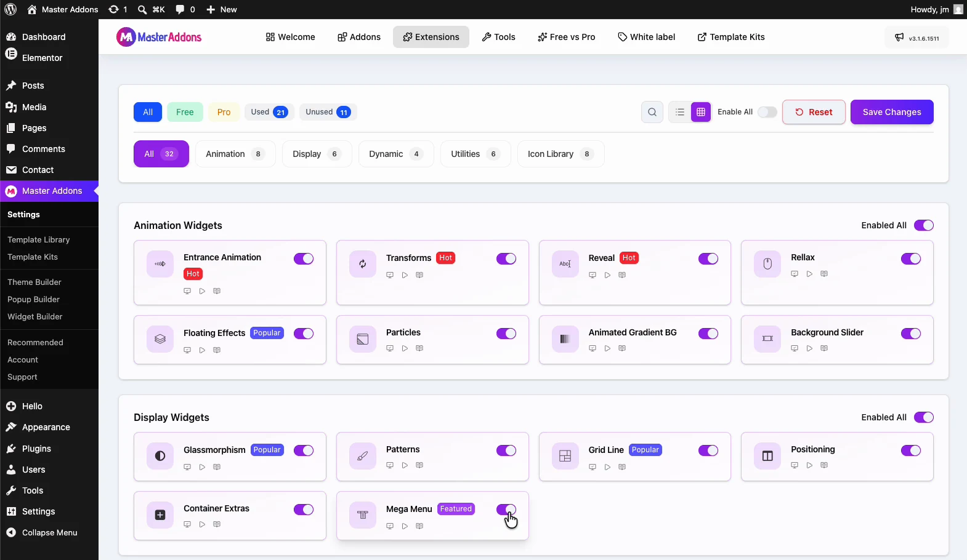Open the demo monitor icon under Transforms

click(x=390, y=275)
